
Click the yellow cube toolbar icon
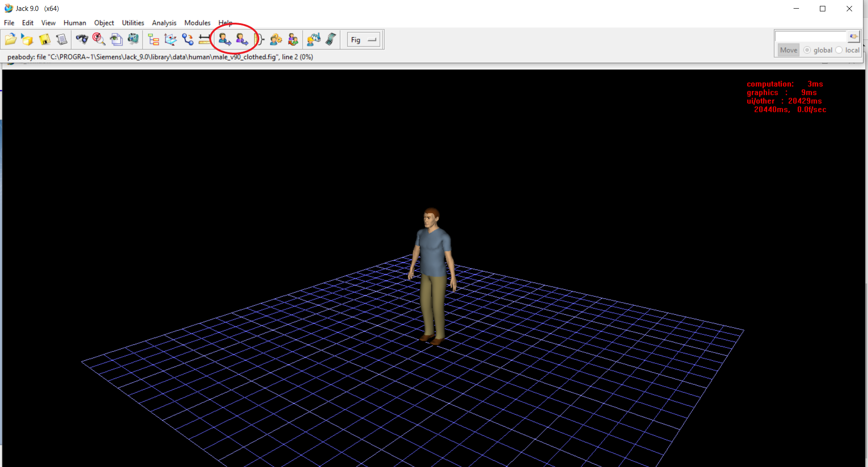[x=27, y=40]
